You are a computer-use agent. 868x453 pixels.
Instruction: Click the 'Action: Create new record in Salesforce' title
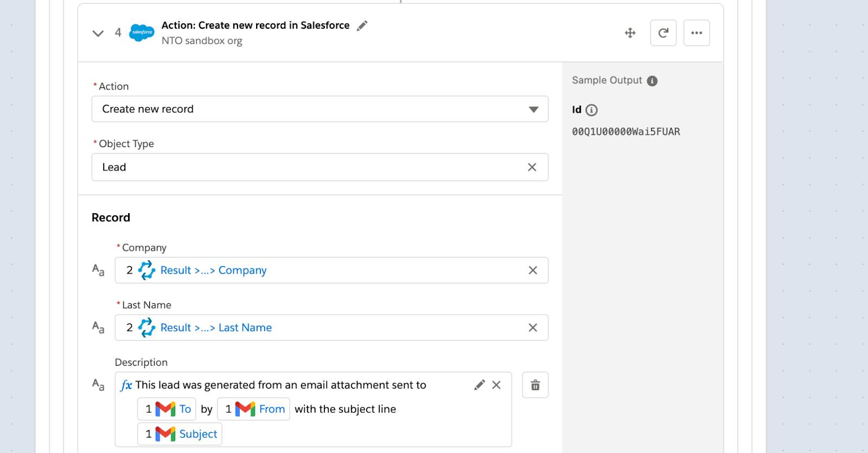256,25
